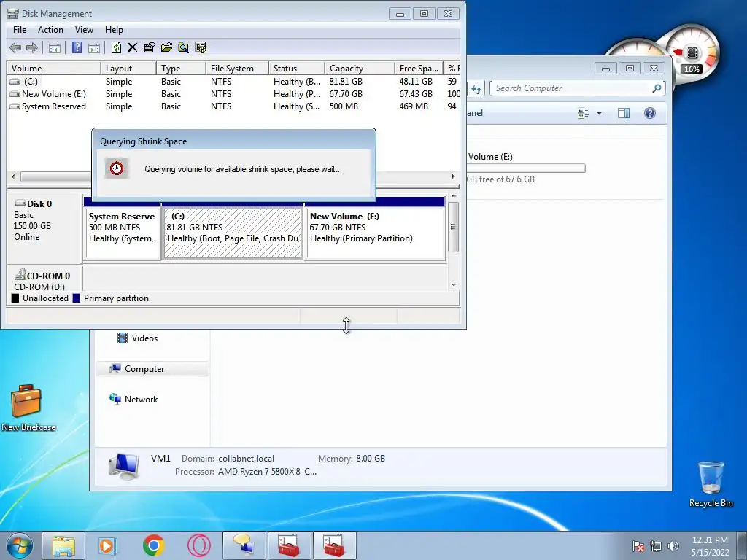Toggle the console tree pane icon

(x=55, y=47)
